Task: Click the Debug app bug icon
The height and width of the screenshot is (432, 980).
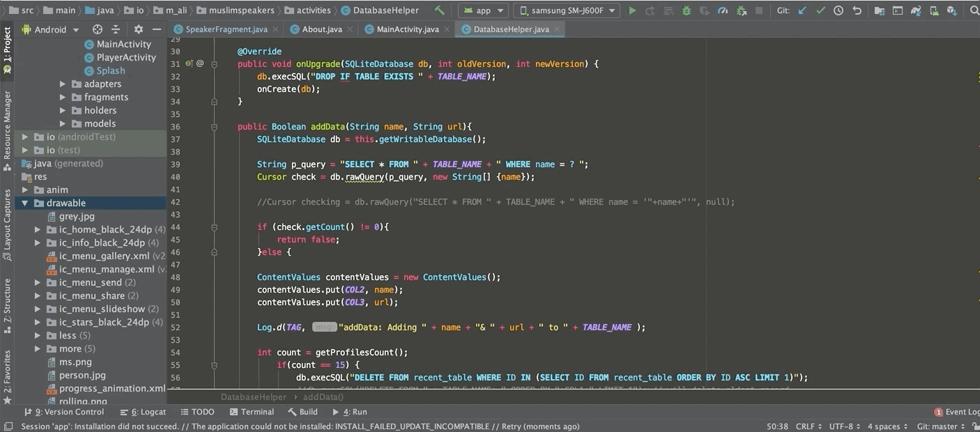Action: pyautogui.click(x=687, y=10)
